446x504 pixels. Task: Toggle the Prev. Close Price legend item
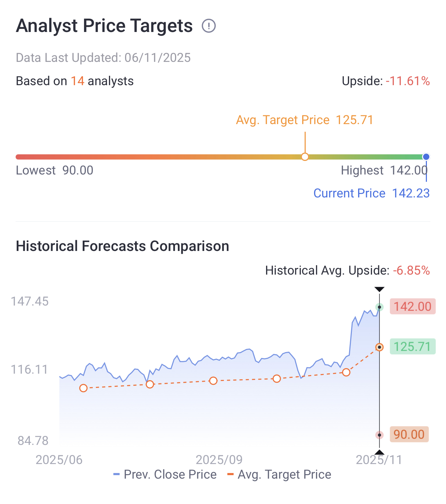pos(165,474)
